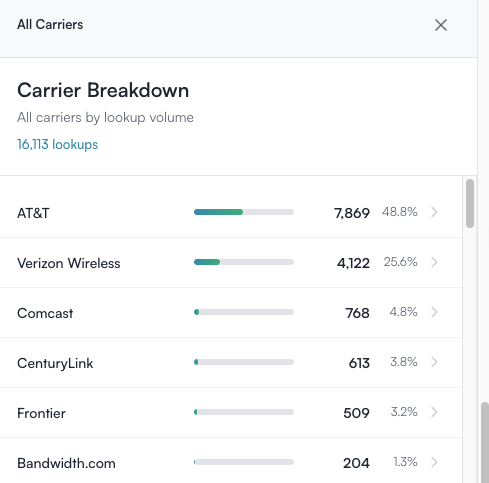The width and height of the screenshot is (489, 483).
Task: Click the 1.3% share value
Action: (x=405, y=462)
